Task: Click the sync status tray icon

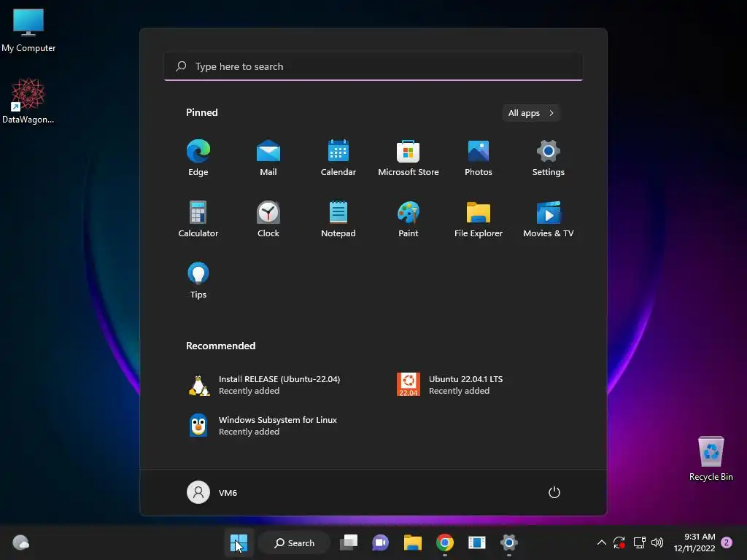Action: pyautogui.click(x=619, y=542)
